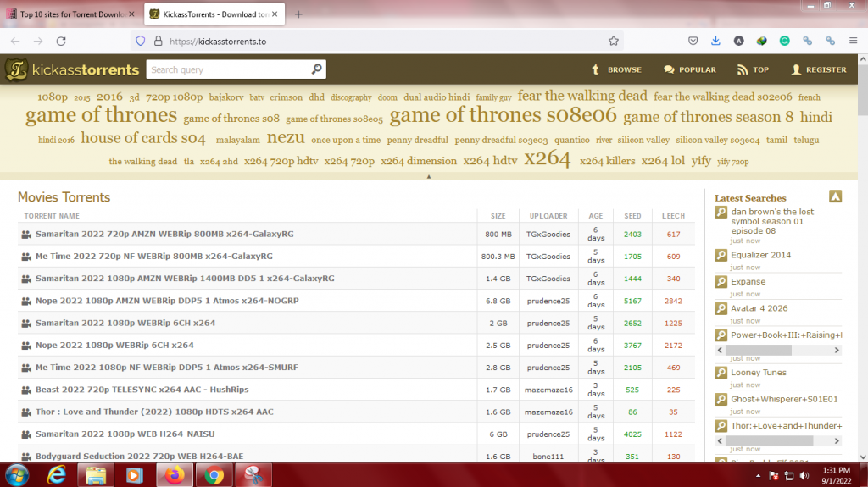Image resolution: width=868 pixels, height=487 pixels.
Task: Open Internet Explorer from the taskbar
Action: coord(57,475)
